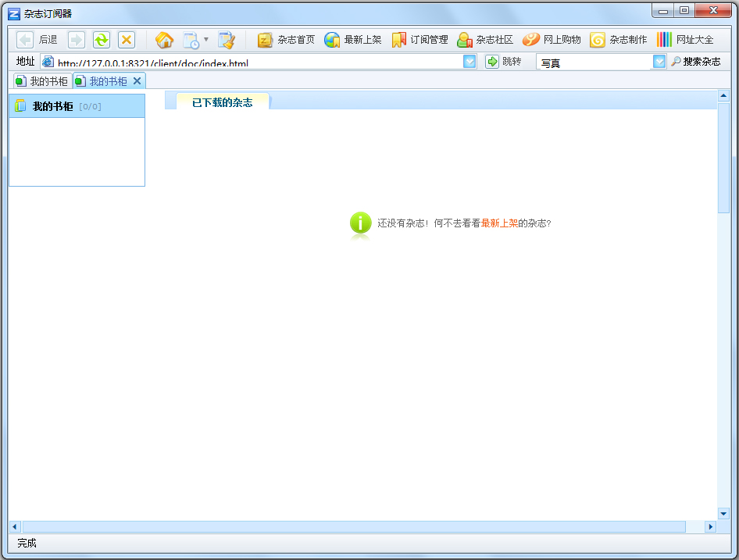Click the 跳转 go button
739x560 pixels.
click(503, 62)
